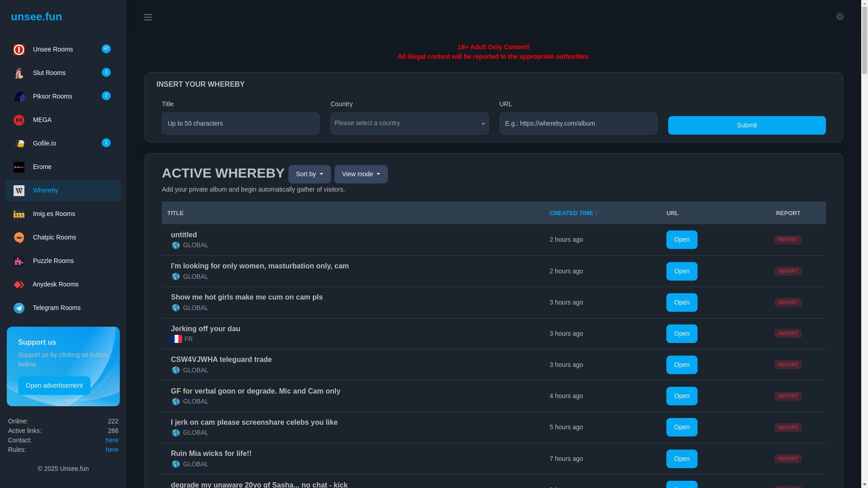Image resolution: width=868 pixels, height=488 pixels.
Task: Report the CSW4VJWHA teleguard trade listing
Action: (x=788, y=365)
